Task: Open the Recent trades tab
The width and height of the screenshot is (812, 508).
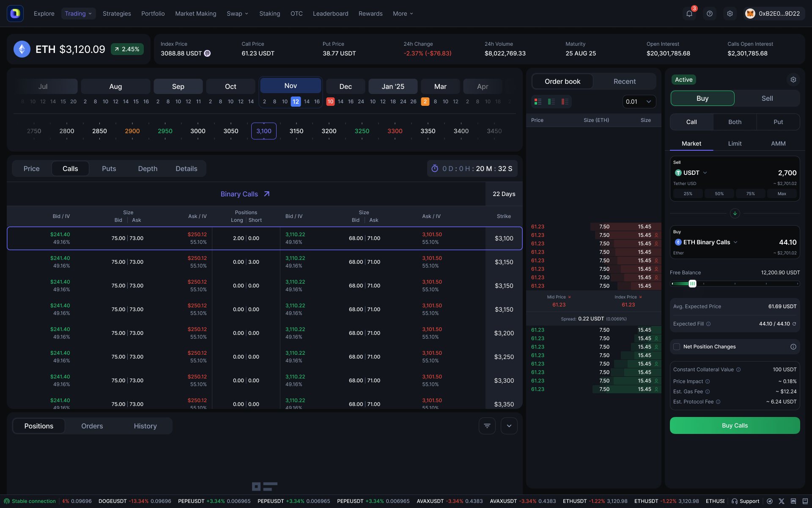Action: pyautogui.click(x=624, y=81)
